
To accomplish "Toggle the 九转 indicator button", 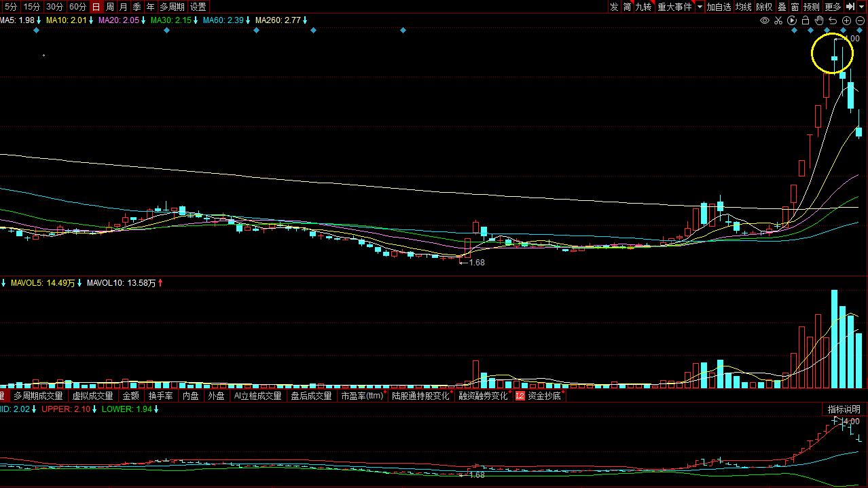I will (x=644, y=7).
